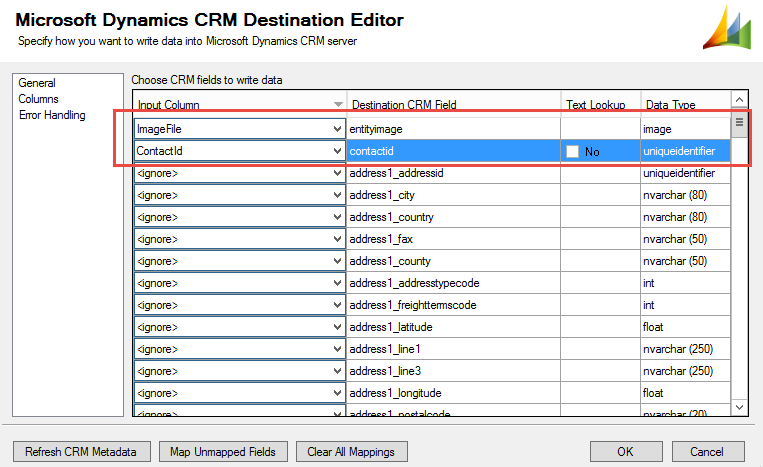
Task: Expand the ContactId input column dropdown
Action: coord(337,151)
